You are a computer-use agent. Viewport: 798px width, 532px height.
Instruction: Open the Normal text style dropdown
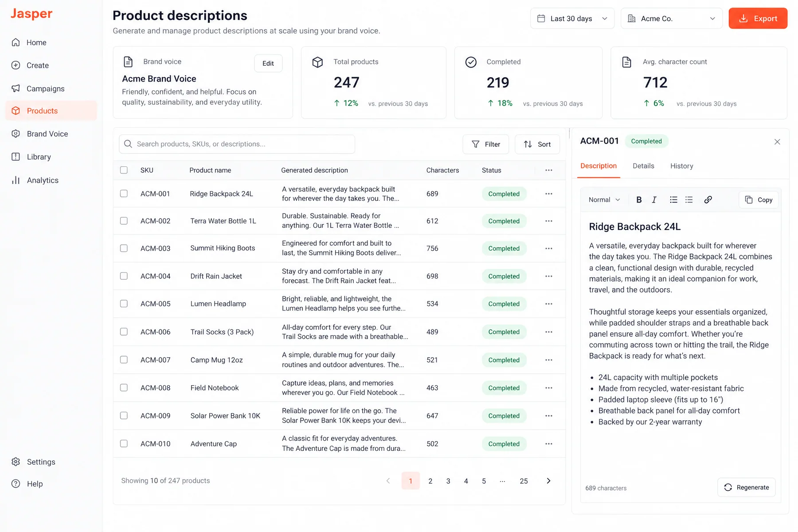point(604,200)
